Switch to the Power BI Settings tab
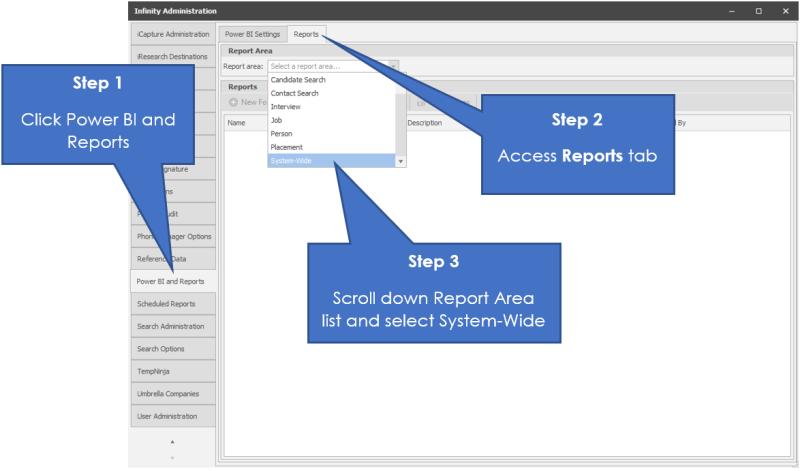This screenshot has height=471, width=800. (252, 34)
